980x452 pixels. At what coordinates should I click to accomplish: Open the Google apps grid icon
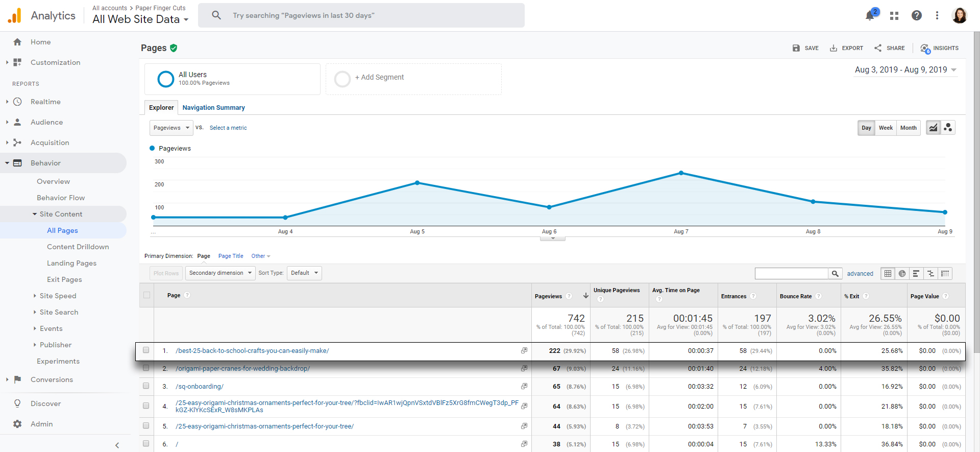click(894, 16)
